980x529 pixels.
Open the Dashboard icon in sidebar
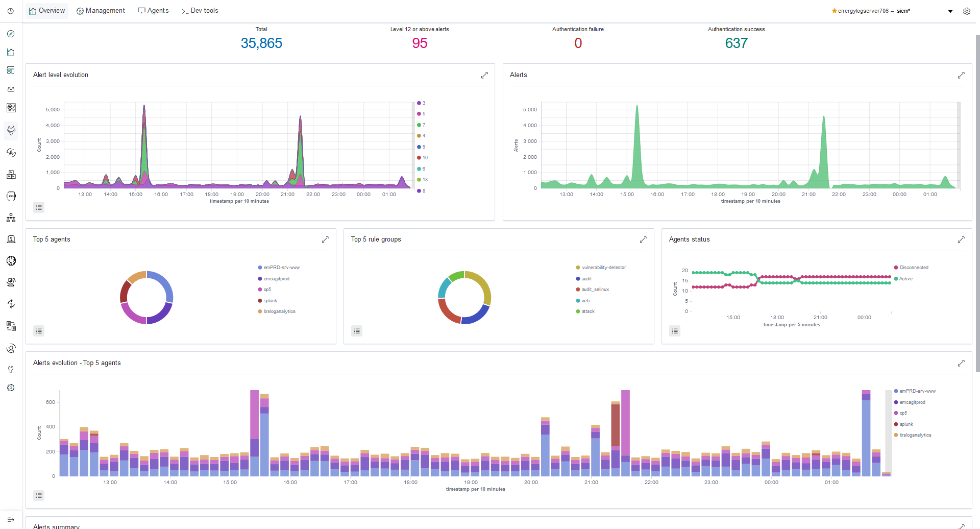point(11,70)
